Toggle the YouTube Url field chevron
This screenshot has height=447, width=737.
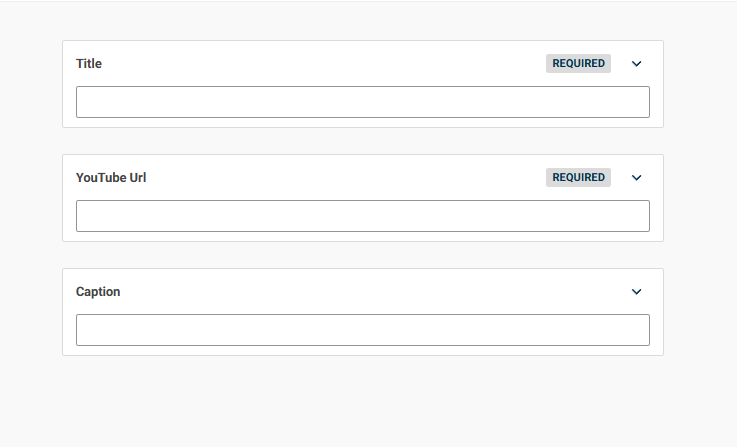(636, 178)
